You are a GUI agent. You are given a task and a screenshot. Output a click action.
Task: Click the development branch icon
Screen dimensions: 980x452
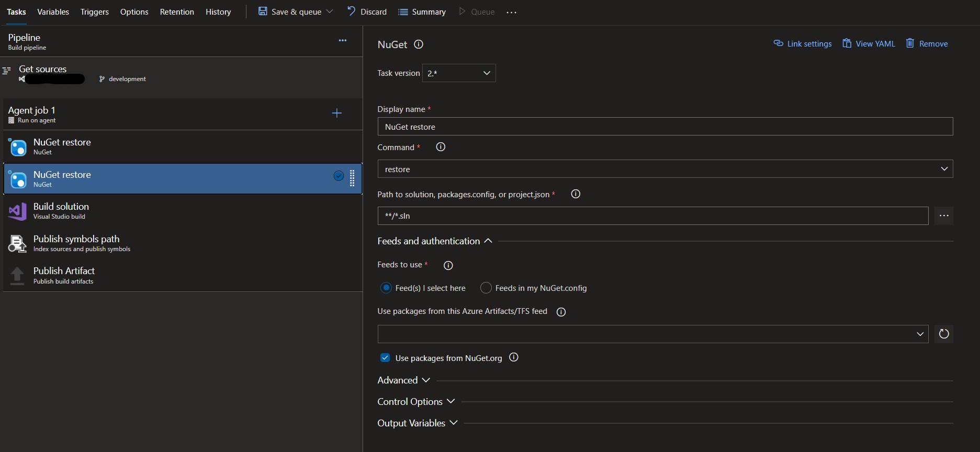[102, 79]
